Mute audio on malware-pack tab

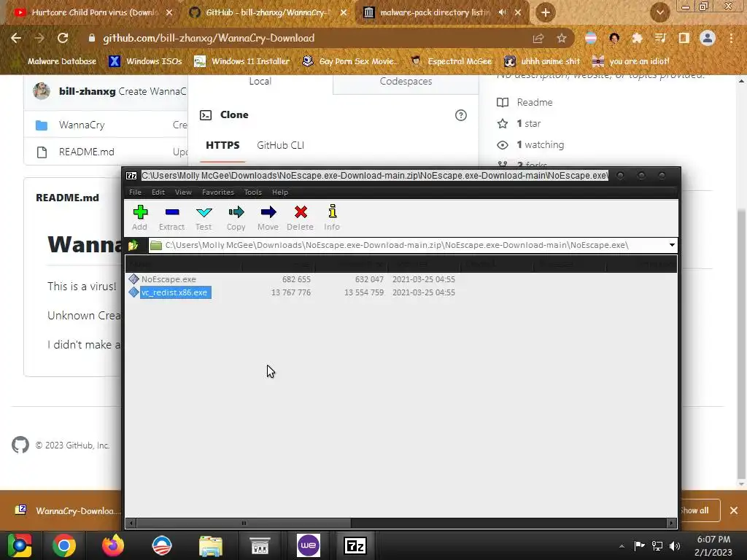[x=502, y=12]
